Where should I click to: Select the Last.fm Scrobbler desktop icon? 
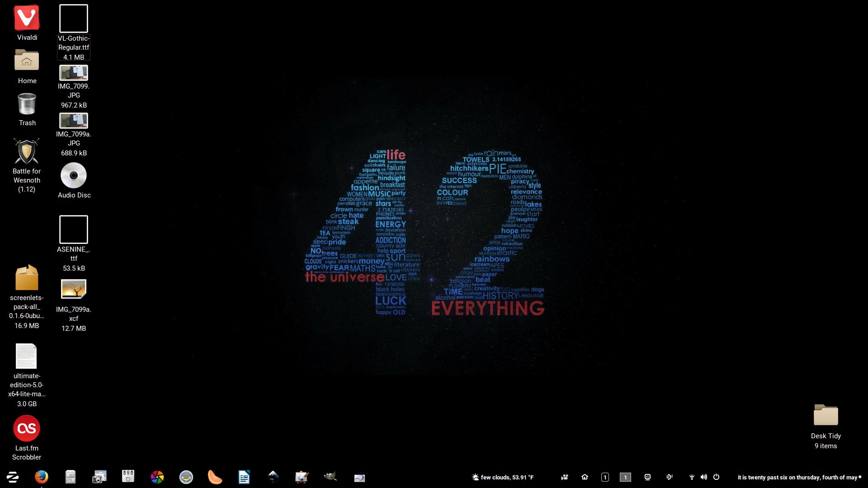[x=27, y=428]
